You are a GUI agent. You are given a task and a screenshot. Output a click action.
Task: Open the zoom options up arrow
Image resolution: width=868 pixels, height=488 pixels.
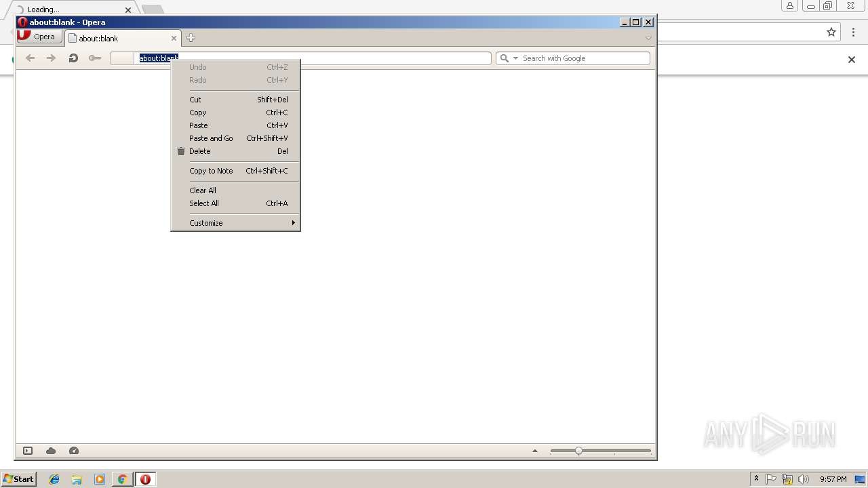tap(535, 451)
